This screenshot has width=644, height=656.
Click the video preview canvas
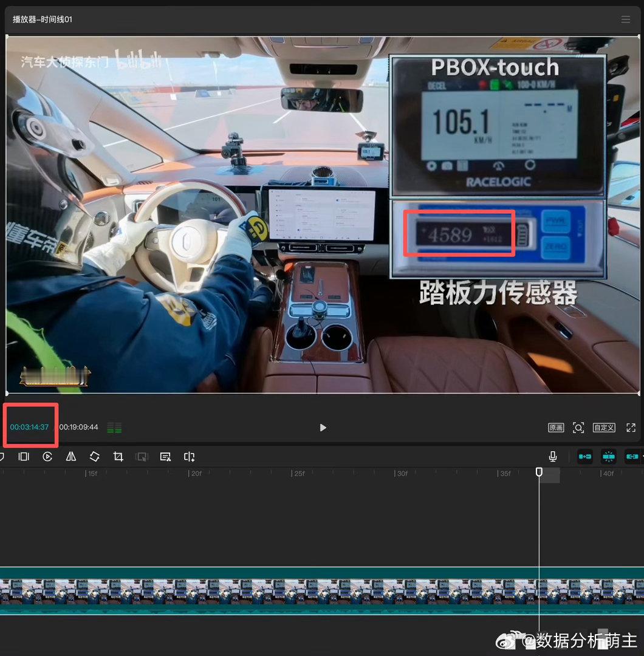[x=323, y=215]
